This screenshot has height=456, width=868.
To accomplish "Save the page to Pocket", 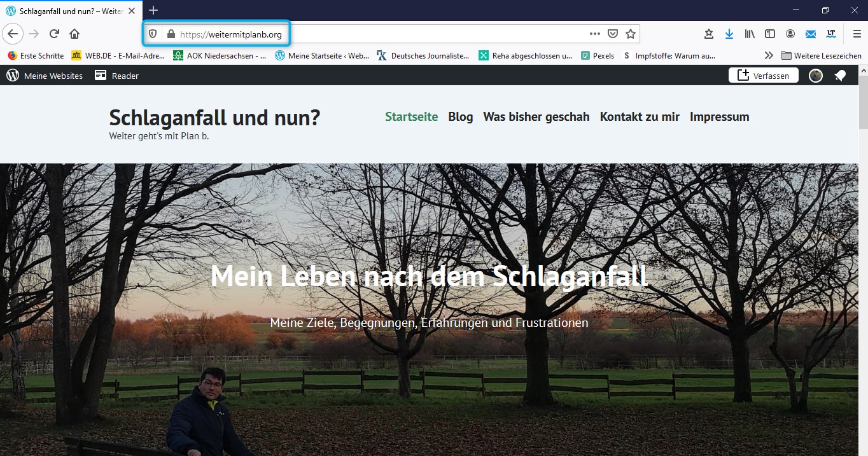I will point(612,34).
